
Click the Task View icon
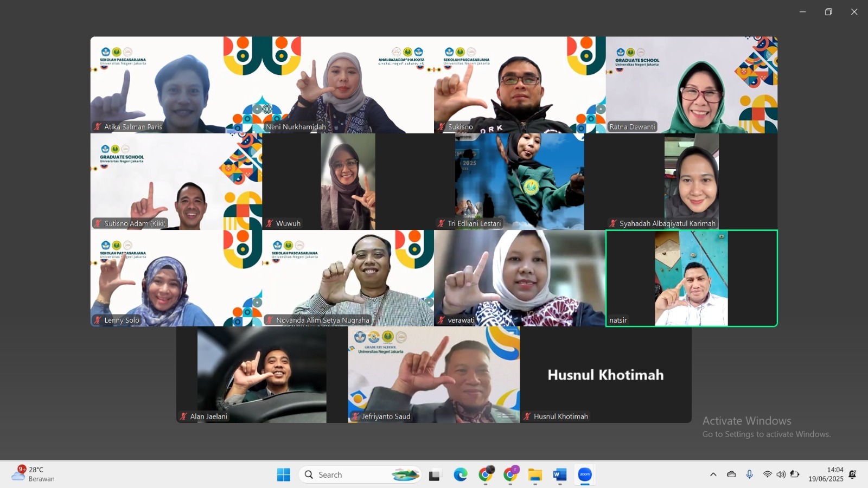(435, 475)
